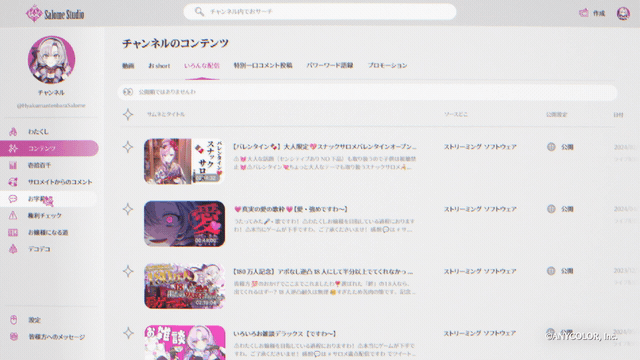Click the filter icon in the filter bar
Image resolution: width=640 pixels, height=360 pixels.
pyautogui.click(x=128, y=92)
